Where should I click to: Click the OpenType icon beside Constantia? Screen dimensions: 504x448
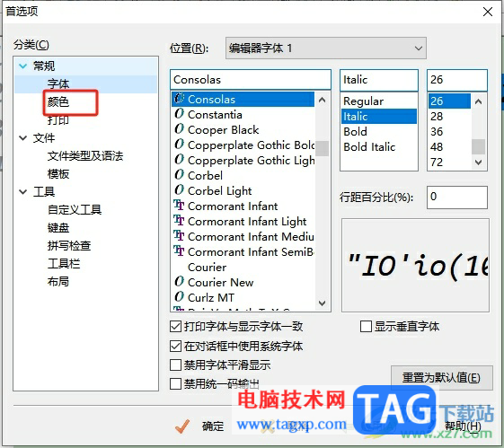click(179, 114)
